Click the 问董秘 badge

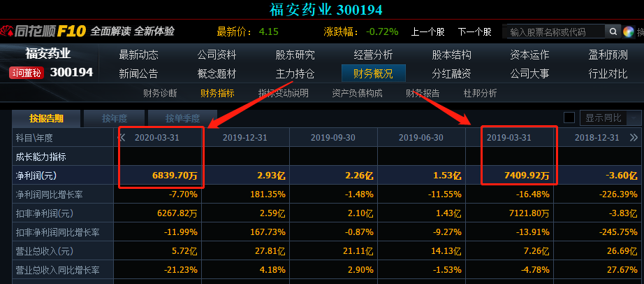[x=27, y=73]
